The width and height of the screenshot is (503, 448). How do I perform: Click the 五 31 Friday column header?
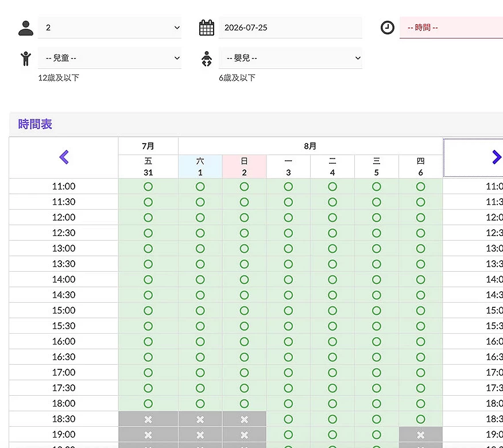pos(148,167)
